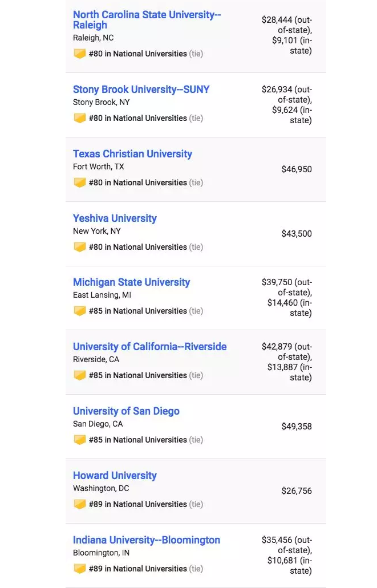The height and width of the screenshot is (588, 377).
Task: Click the $46,950 tuition for Texas Christian
Action: pyautogui.click(x=297, y=169)
